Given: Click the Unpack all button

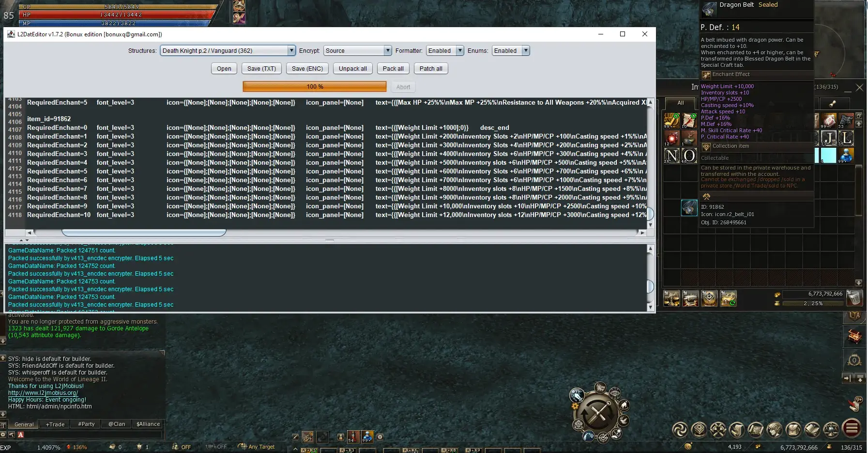Looking at the screenshot, I should [x=352, y=68].
